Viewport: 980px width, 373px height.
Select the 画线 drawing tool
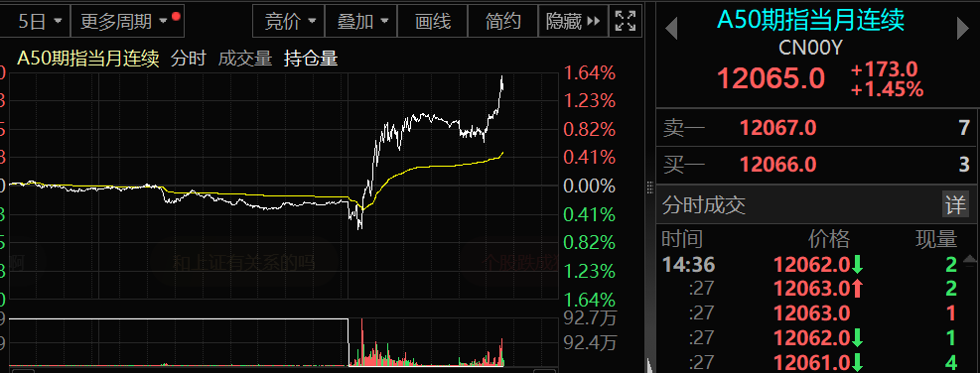pyautogui.click(x=433, y=21)
